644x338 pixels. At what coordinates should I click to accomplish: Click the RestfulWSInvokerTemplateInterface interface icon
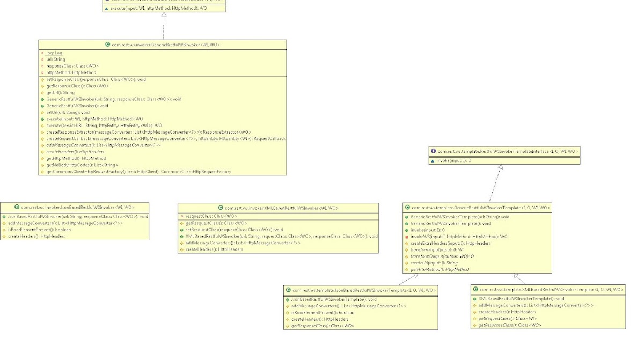(434, 152)
